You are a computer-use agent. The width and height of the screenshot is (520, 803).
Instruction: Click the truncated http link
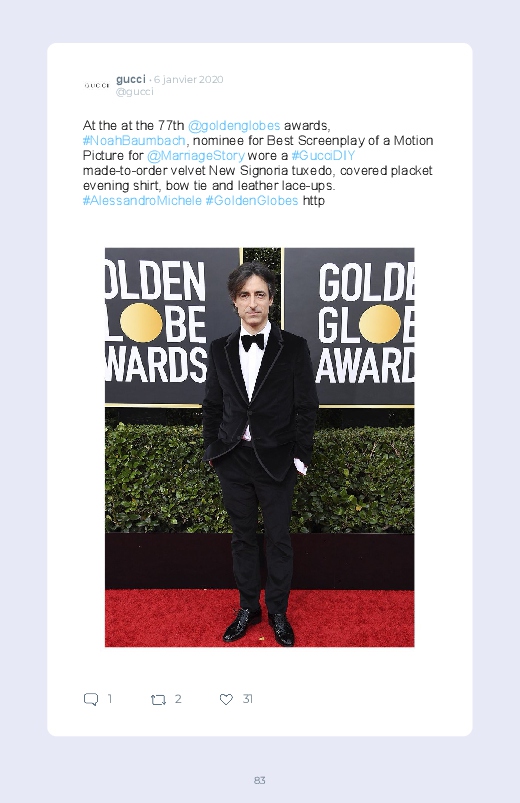[314, 200]
